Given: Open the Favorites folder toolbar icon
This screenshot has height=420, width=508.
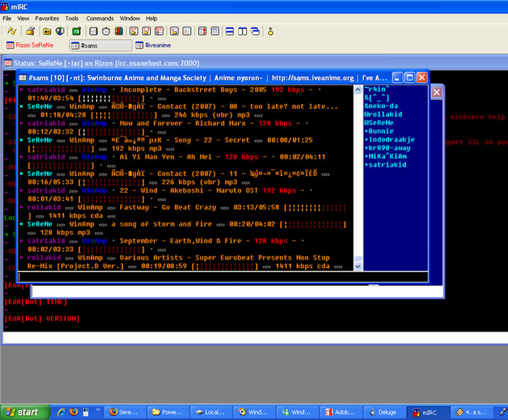Looking at the screenshot, I should click(47, 31).
